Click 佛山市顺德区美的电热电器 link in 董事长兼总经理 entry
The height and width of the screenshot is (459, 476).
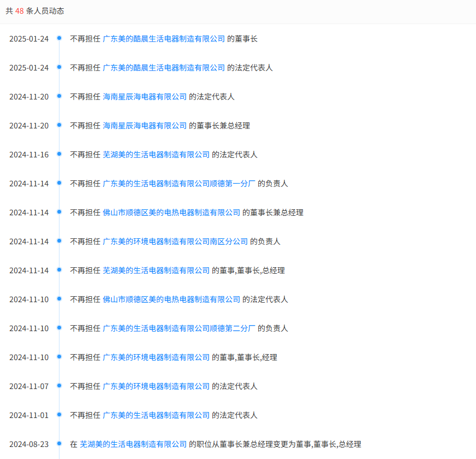(171, 213)
